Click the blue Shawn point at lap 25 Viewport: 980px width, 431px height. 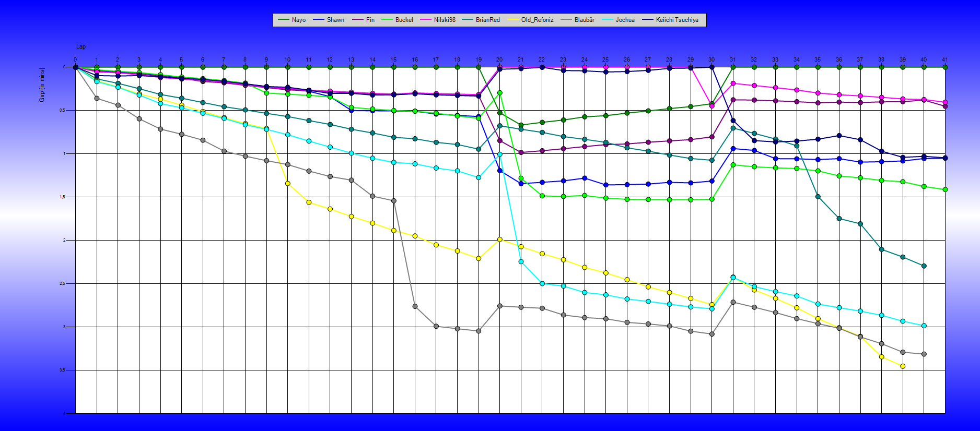coord(606,185)
